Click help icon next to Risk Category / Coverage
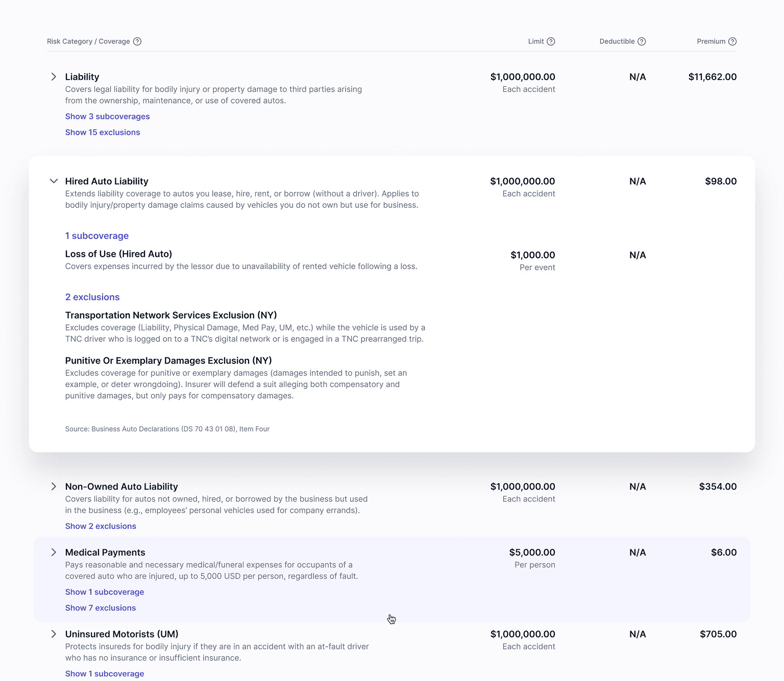The width and height of the screenshot is (784, 681). pos(137,41)
